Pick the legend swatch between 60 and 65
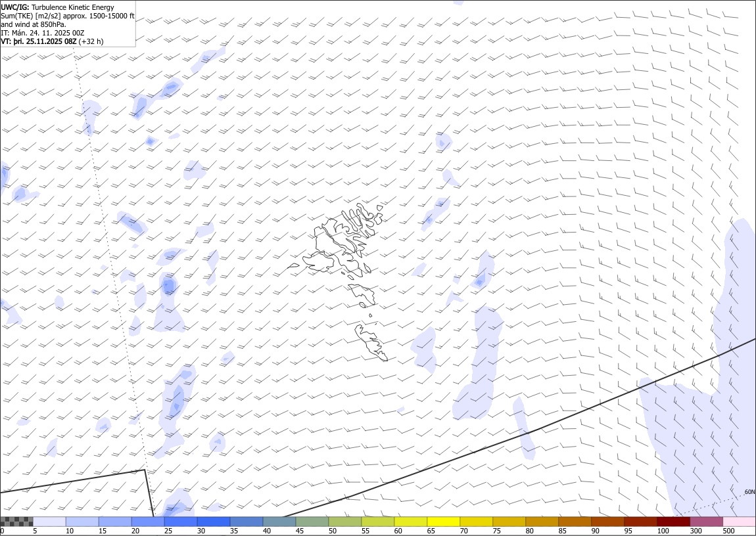This screenshot has width=756, height=536. click(410, 522)
